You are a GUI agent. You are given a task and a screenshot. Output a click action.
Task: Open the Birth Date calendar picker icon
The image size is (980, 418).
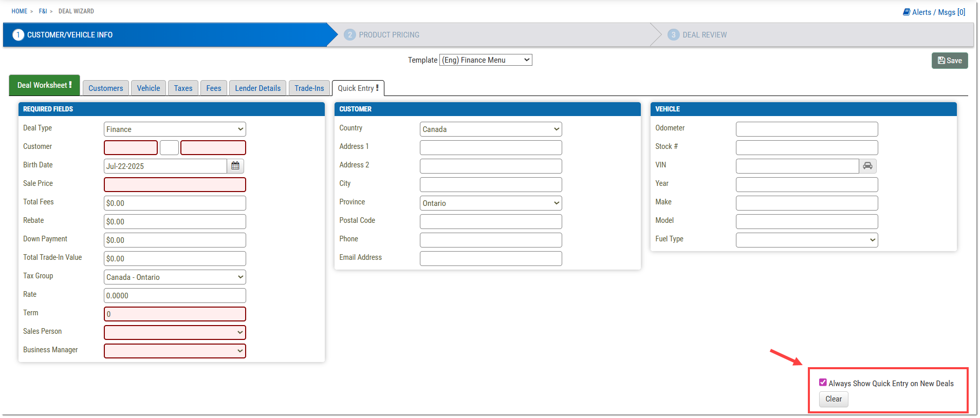point(235,166)
